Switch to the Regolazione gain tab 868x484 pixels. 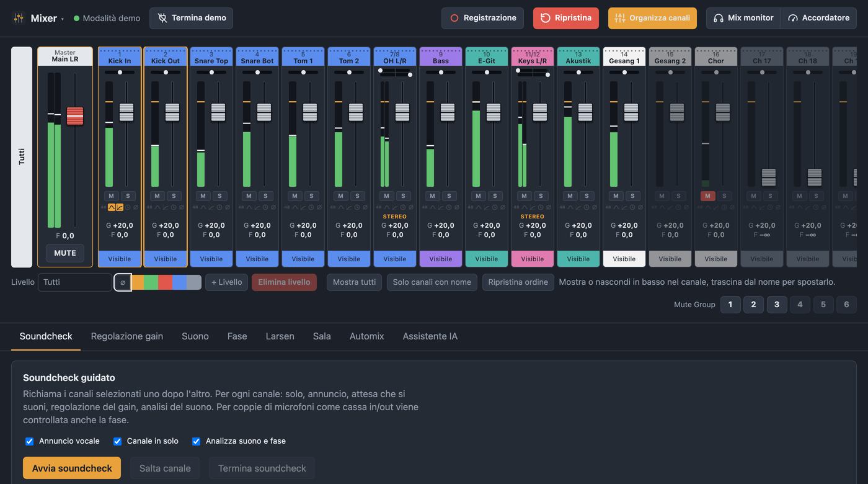point(127,336)
